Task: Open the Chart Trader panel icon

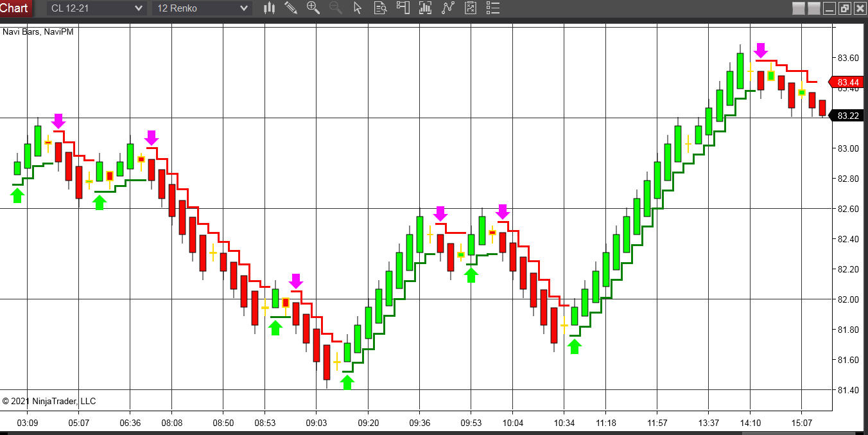Action: pos(403,8)
